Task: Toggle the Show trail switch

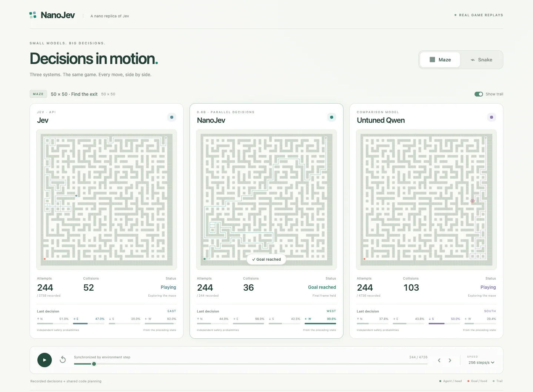Action: pos(479,94)
